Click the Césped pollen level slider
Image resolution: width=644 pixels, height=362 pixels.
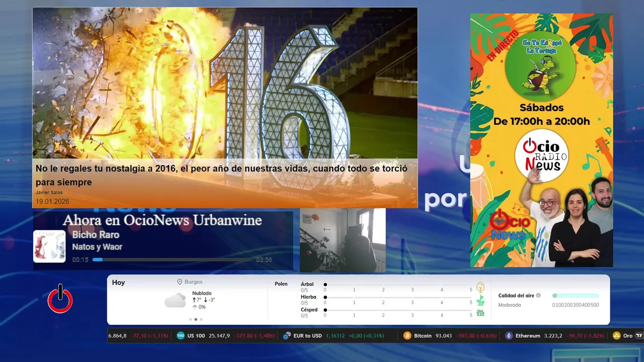(x=398, y=310)
